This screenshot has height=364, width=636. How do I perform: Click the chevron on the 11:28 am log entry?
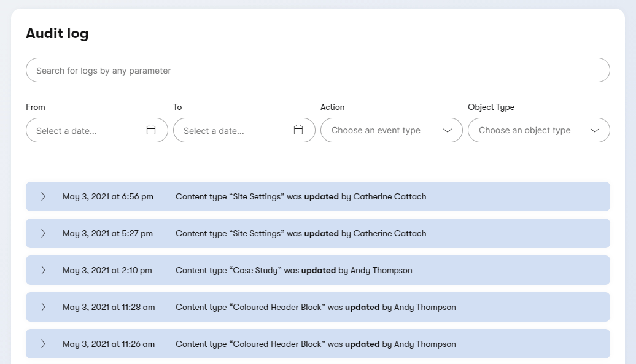pyautogui.click(x=42, y=307)
